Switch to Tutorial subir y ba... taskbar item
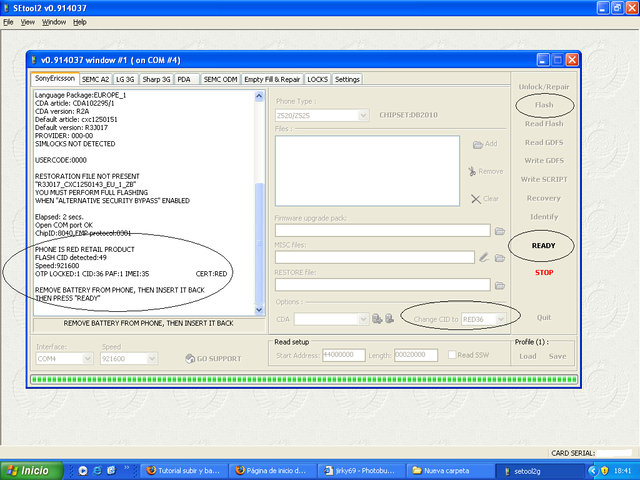The height and width of the screenshot is (480, 640). [183, 471]
